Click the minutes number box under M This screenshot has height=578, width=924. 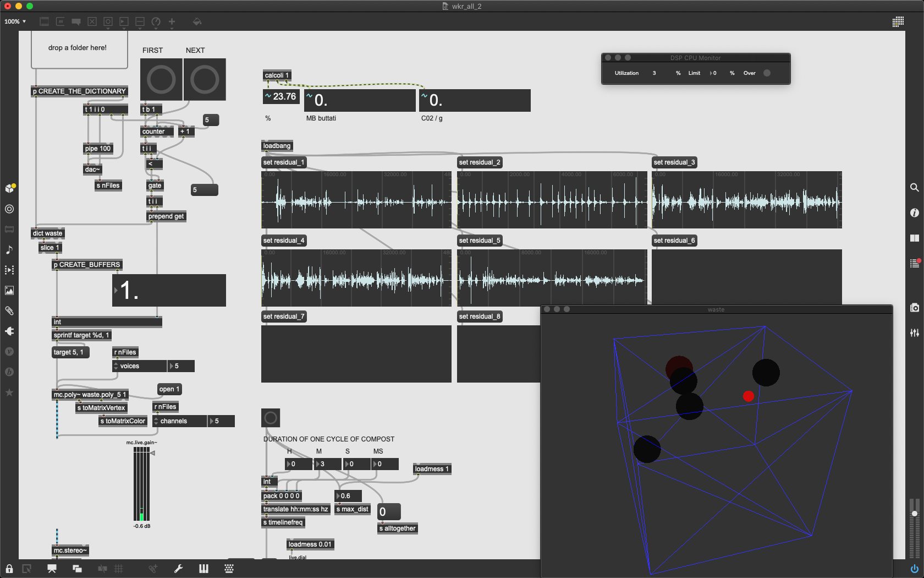327,464
